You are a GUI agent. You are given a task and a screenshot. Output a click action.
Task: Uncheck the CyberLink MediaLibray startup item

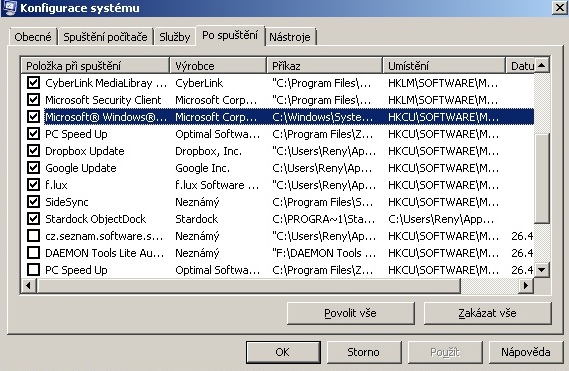[33, 83]
